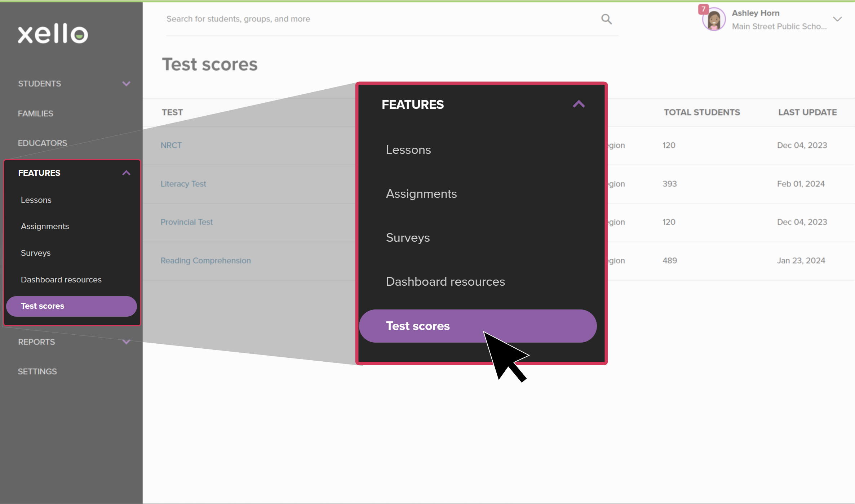This screenshot has width=855, height=504.
Task: Open the EDUCATORS section in the sidebar
Action: coord(43,143)
